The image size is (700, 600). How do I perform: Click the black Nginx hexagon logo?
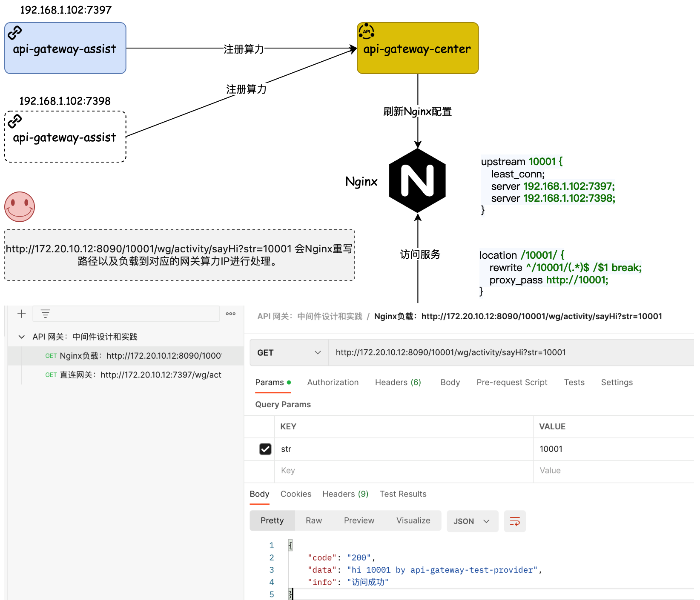[417, 181]
